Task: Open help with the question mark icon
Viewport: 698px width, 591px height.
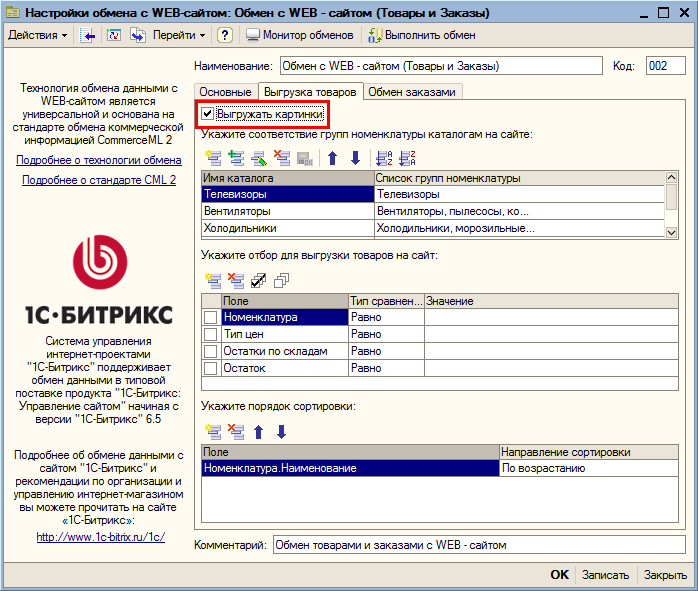Action: pyautogui.click(x=225, y=35)
